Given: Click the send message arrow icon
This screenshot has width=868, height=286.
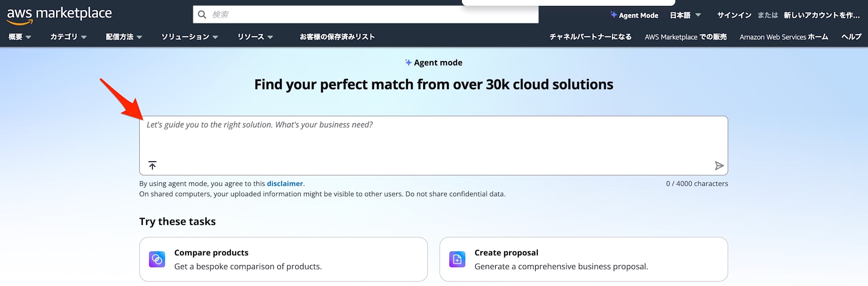Looking at the screenshot, I should 719,166.
